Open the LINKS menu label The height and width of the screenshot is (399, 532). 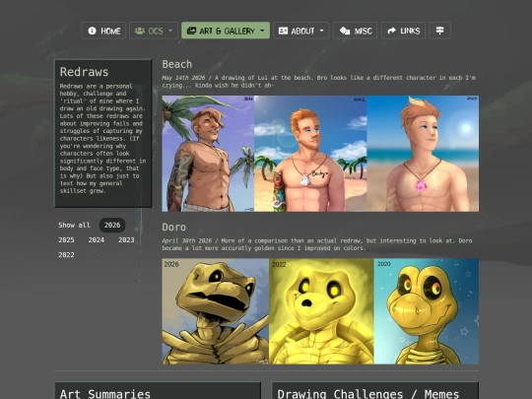click(x=410, y=31)
